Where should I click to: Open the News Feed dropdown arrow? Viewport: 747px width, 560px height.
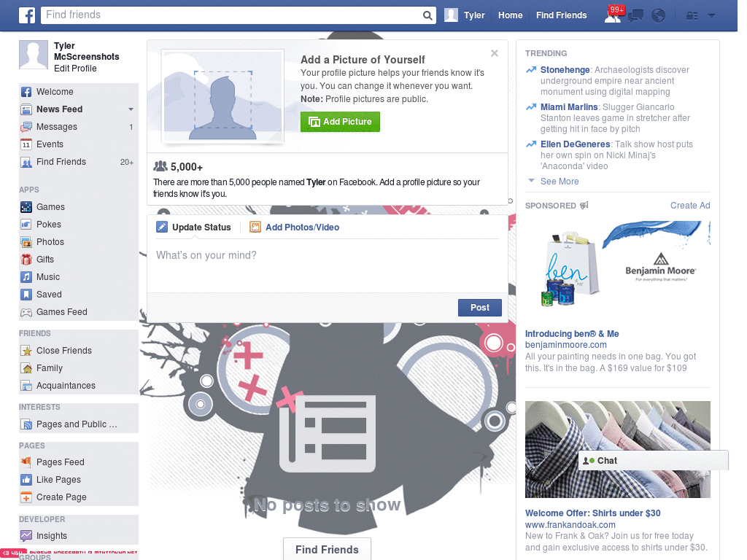point(131,109)
